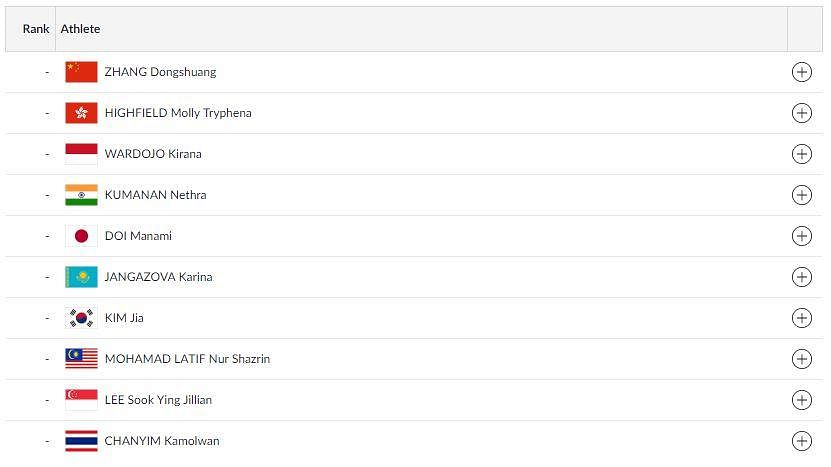Image resolution: width=831 pixels, height=467 pixels.
Task: Expand KIM Jia's plus icon
Action: (801, 318)
